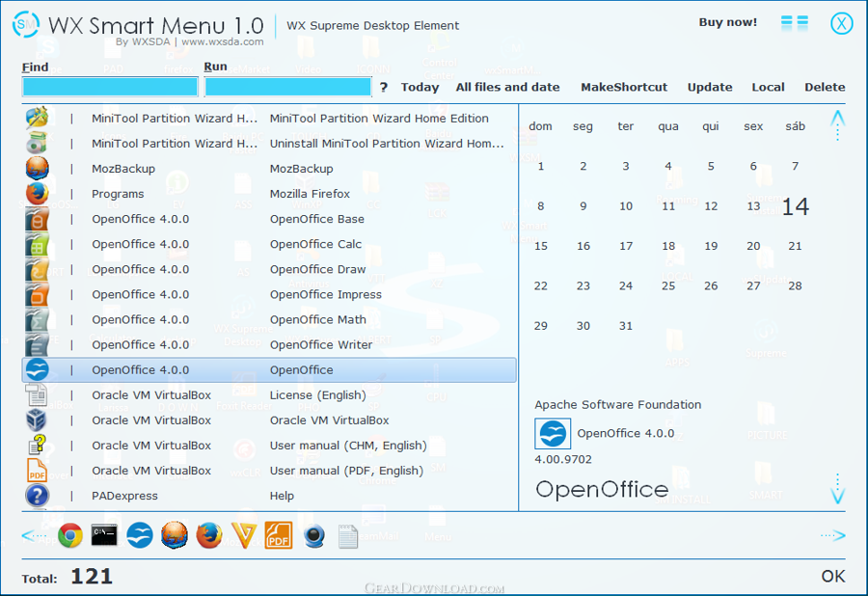Open the yellow V app shortcut in bottom bar

pos(244,535)
